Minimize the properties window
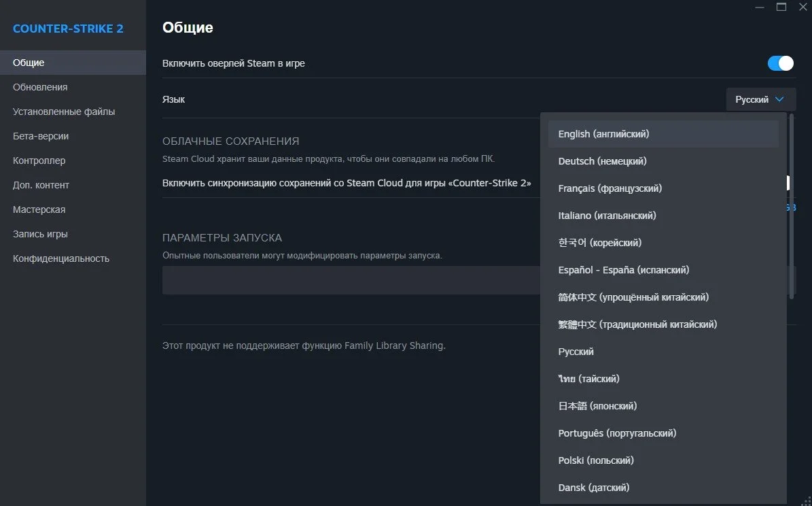This screenshot has width=812, height=506. [x=760, y=7]
